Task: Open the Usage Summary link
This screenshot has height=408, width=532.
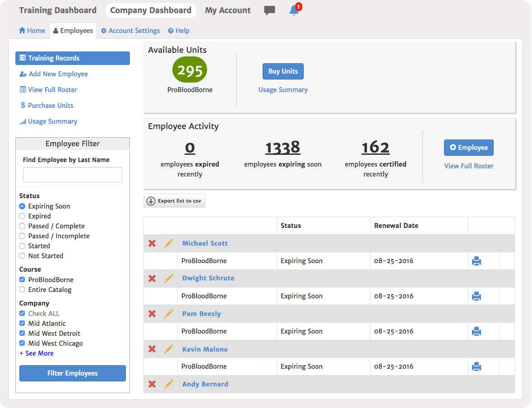Action: click(x=283, y=89)
